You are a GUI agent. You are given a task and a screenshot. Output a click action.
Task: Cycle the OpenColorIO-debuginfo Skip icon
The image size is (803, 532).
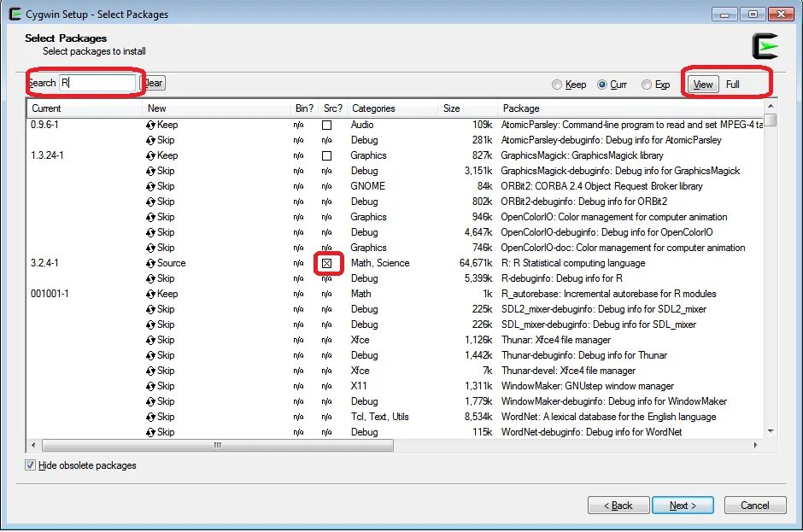click(150, 232)
